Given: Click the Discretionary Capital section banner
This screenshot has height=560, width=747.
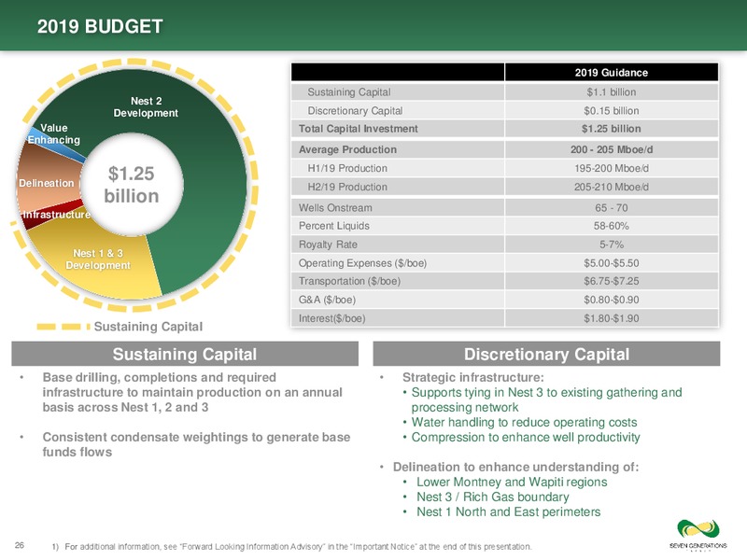Looking at the screenshot, I should click(x=546, y=354).
